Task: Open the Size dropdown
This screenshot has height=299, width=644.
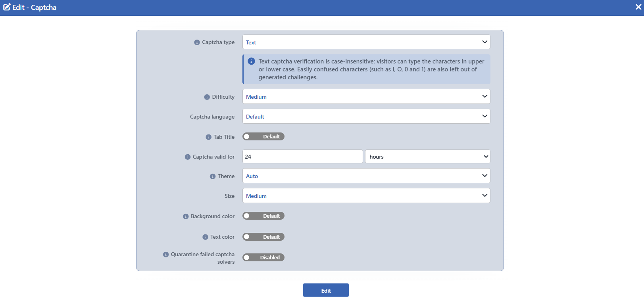Action: [366, 195]
